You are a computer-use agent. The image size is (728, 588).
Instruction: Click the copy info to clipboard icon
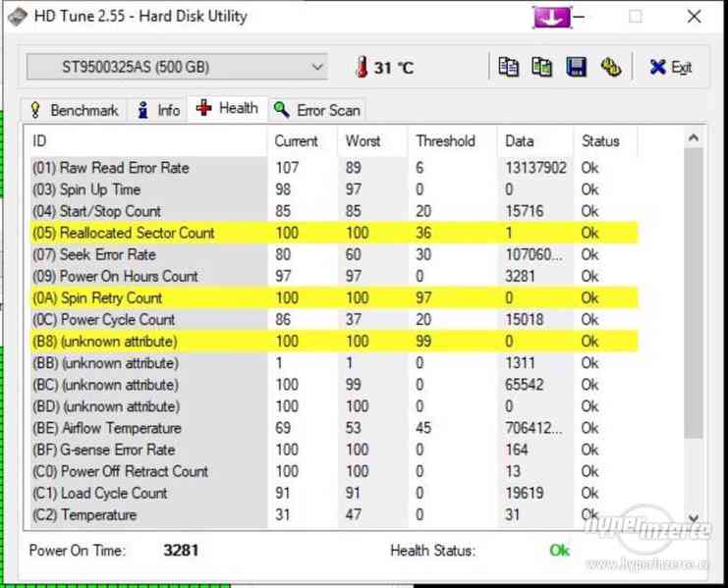pos(508,67)
